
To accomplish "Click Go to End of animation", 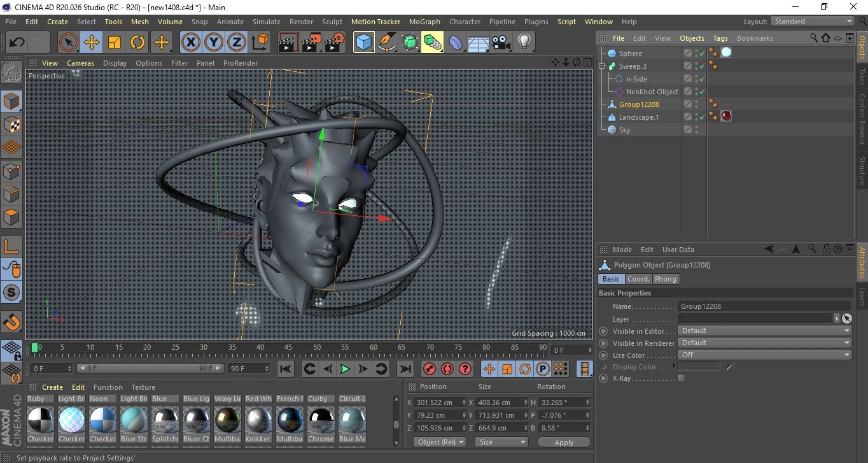I will [405, 369].
